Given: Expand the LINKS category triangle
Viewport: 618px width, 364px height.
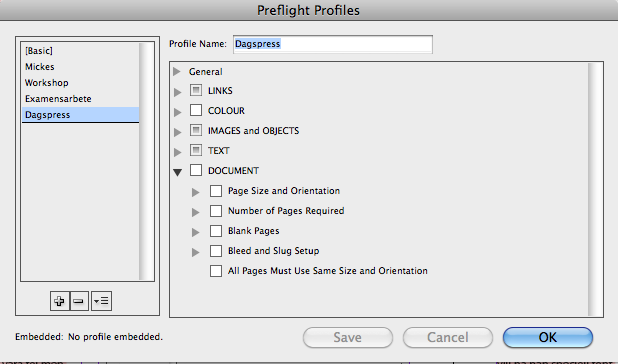Looking at the screenshot, I should click(x=177, y=92).
